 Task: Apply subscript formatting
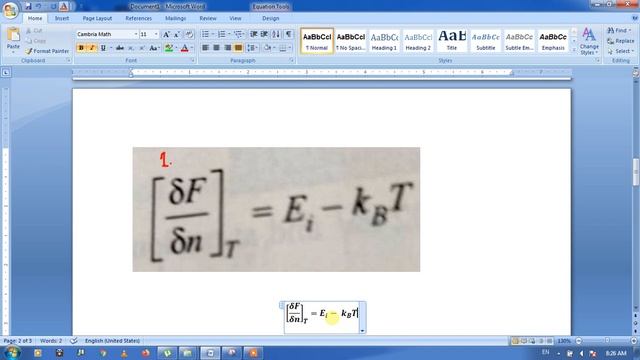[131, 48]
